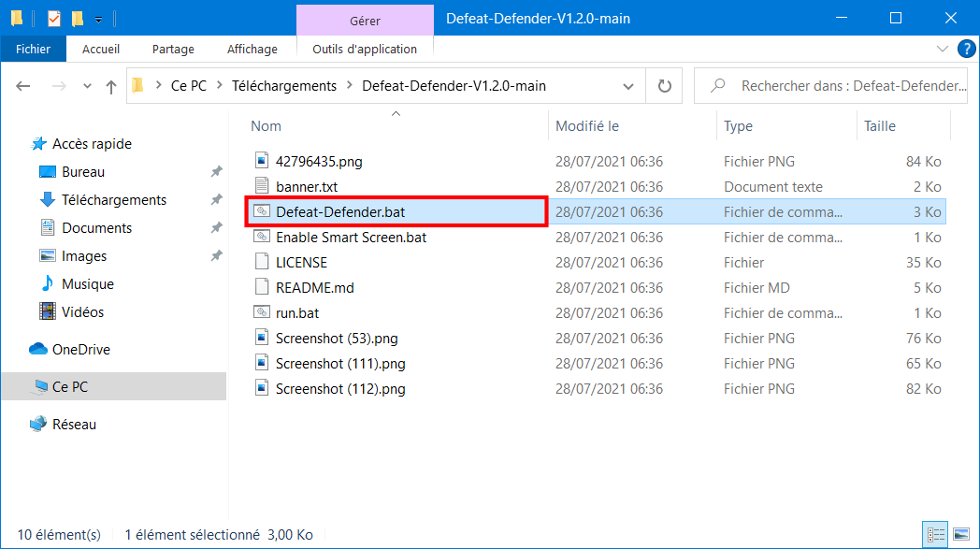
Task: Click the Properties quick access checkmark icon
Action: click(x=53, y=19)
